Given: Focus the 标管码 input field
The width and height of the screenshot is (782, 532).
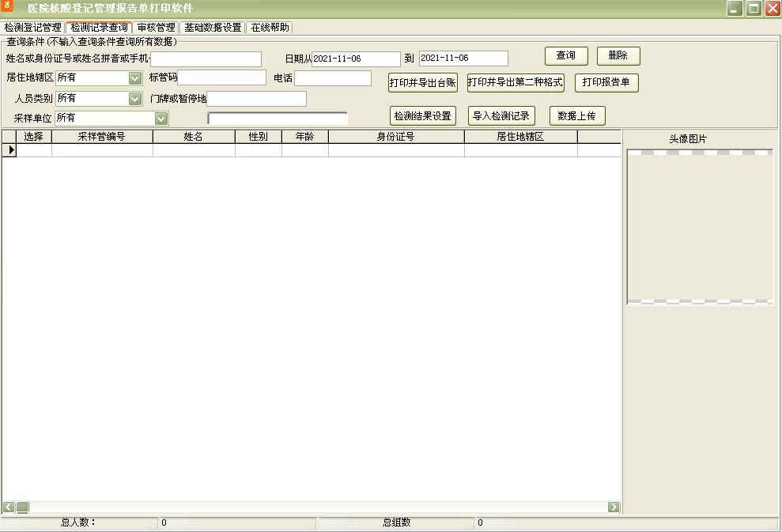Looking at the screenshot, I should pos(222,77).
